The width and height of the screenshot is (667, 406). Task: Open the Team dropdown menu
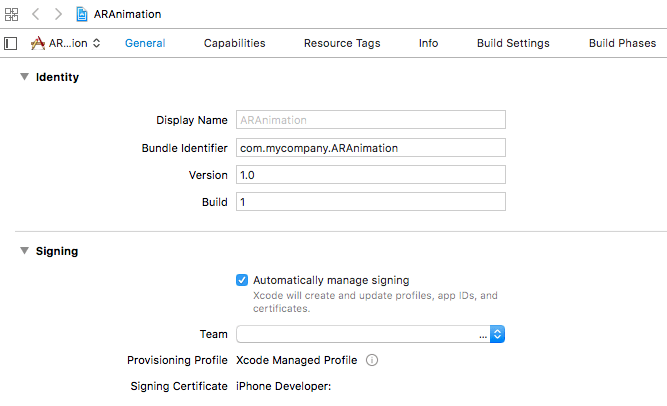coord(496,334)
